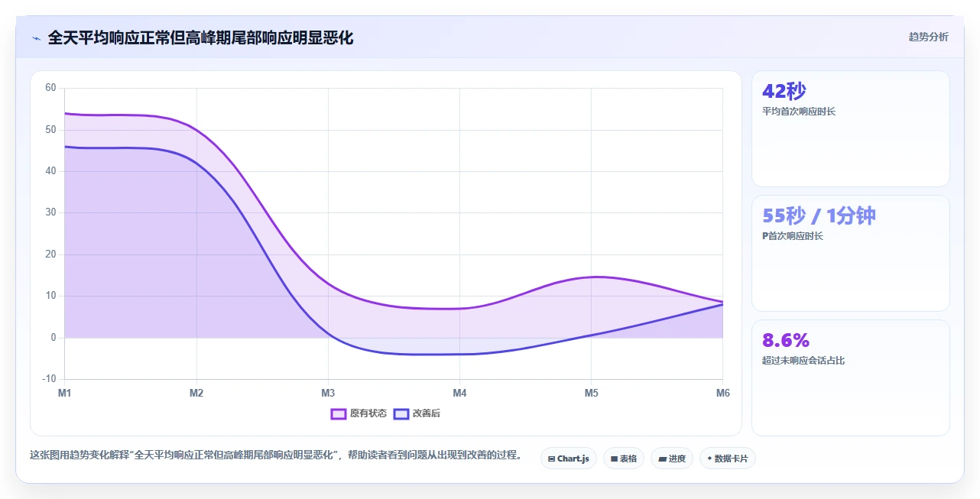The height and width of the screenshot is (499, 980).
Task: Click the M3 axis label
Action: click(328, 393)
